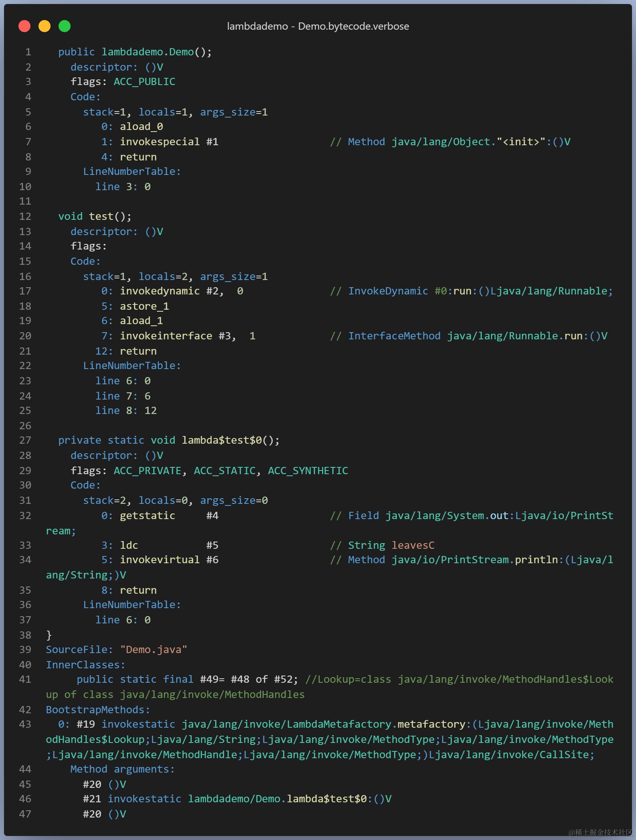The image size is (636, 840).
Task: Click 'void test();' on line 12
Action: click(95, 217)
